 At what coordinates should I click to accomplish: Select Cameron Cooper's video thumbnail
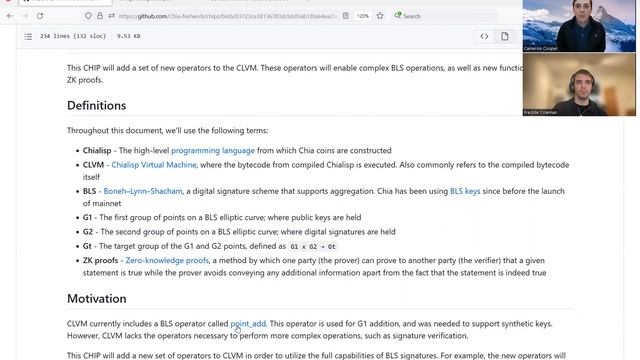click(579, 26)
